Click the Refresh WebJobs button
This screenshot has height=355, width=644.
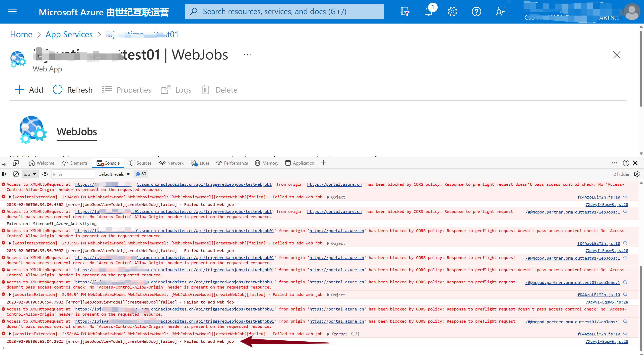73,90
